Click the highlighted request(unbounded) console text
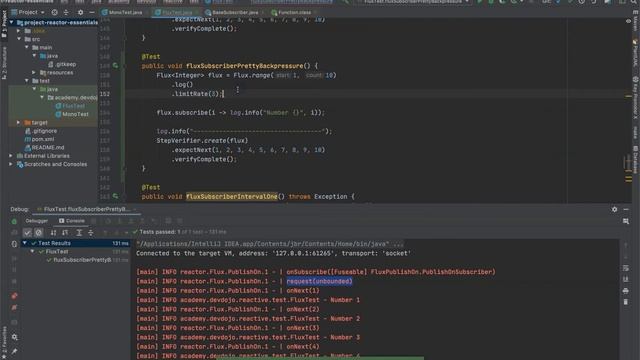The height and width of the screenshot is (360, 640). pyautogui.click(x=319, y=281)
